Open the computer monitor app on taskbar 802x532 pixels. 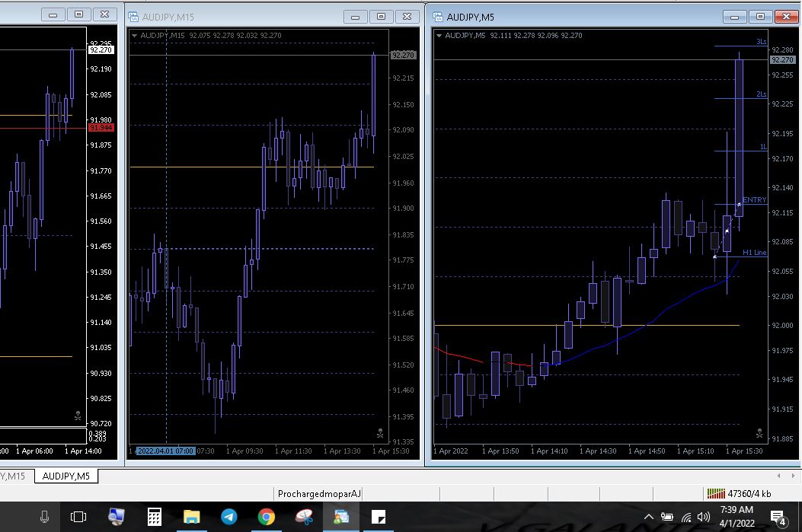click(116, 517)
